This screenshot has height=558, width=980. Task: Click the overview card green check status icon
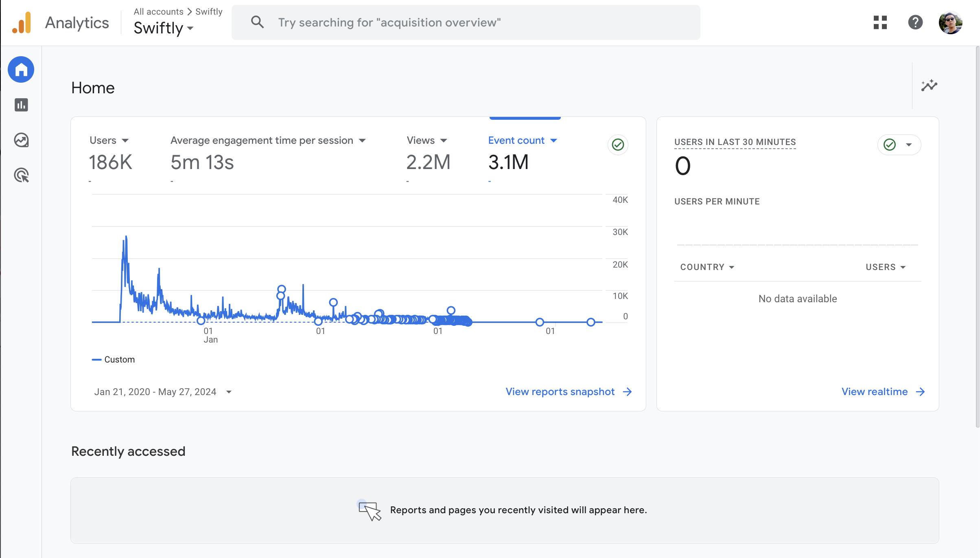618,145
